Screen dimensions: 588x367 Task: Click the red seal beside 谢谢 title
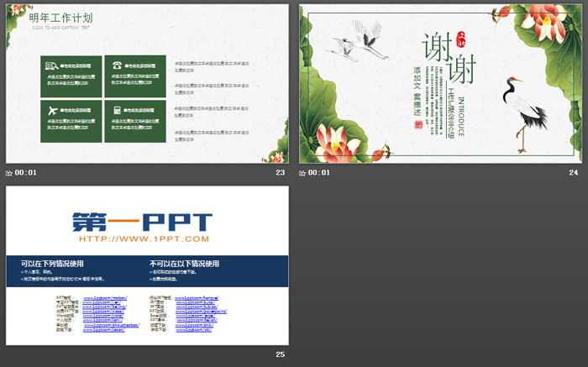(x=460, y=39)
